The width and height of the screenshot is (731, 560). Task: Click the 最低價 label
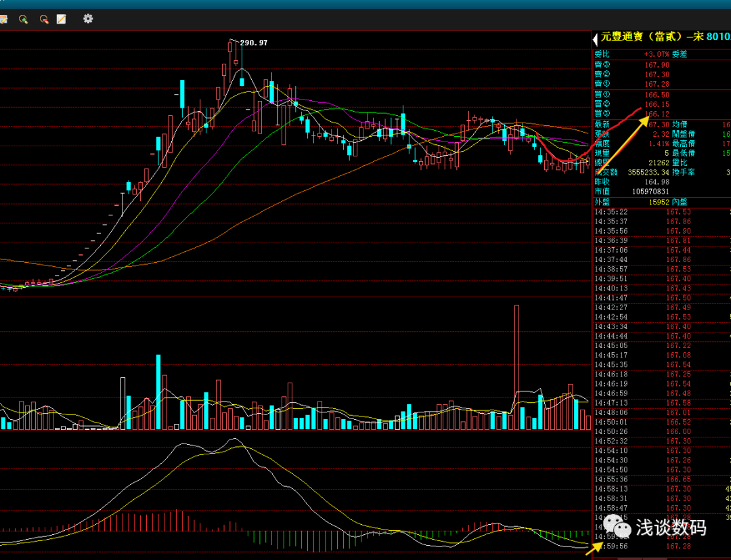coord(684,153)
